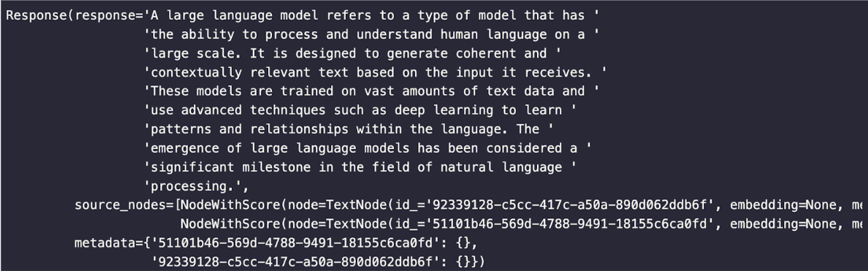This screenshot has width=868, height=271.
Task: Click the text 'A large language model refers'
Action: [x=259, y=16]
